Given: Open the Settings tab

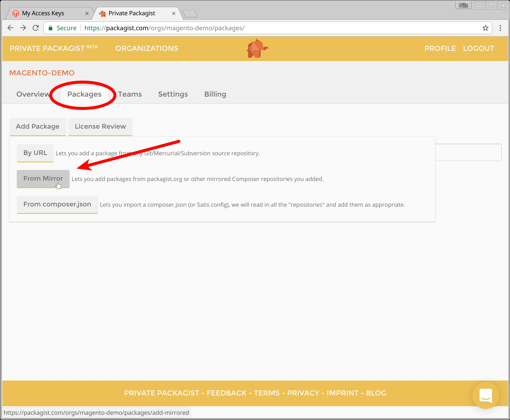Looking at the screenshot, I should (x=173, y=94).
